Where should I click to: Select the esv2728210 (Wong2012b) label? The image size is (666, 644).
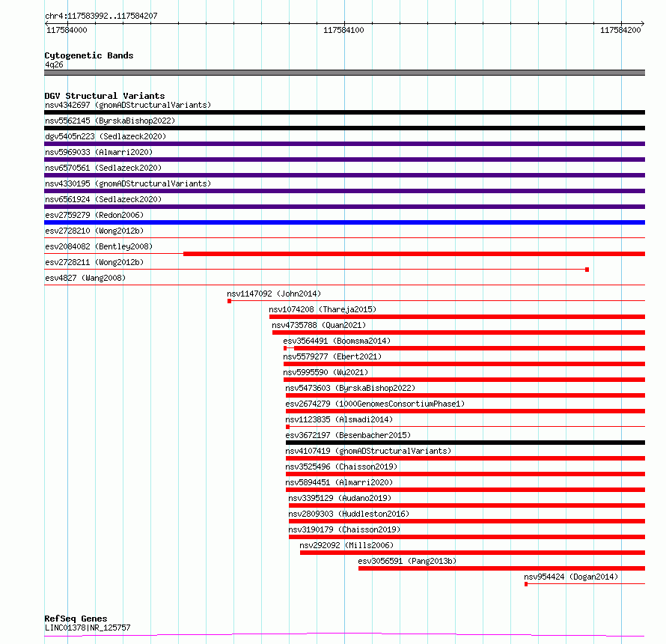(x=94, y=231)
